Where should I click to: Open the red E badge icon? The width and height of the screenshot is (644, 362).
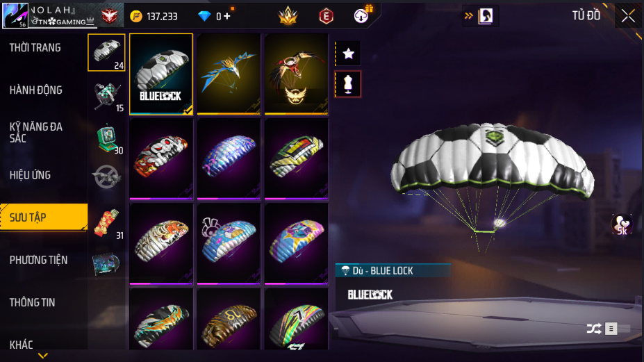326,17
